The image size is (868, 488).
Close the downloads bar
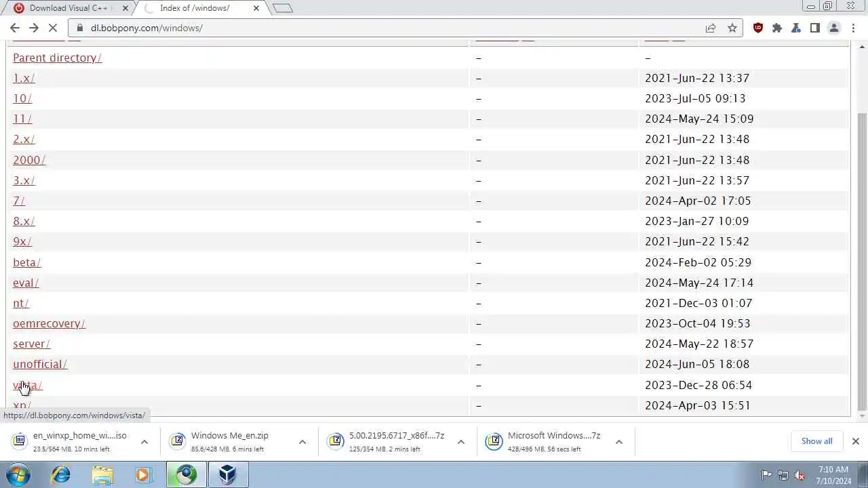point(855,441)
